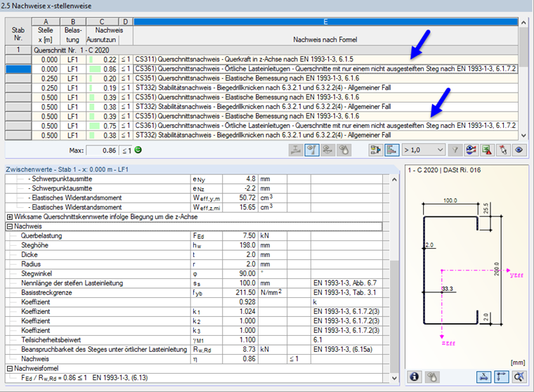The width and height of the screenshot is (534, 392).
Task: Select Koeffizient k2 row
Action: pos(194,321)
